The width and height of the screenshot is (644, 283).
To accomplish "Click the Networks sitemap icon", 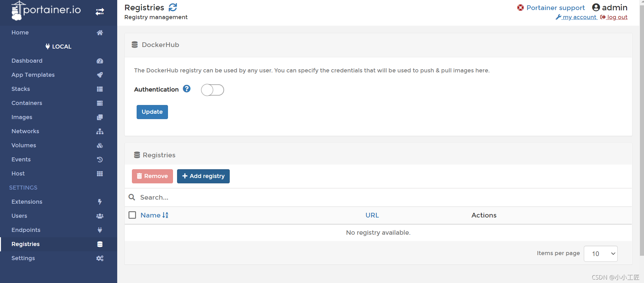I will (x=100, y=131).
